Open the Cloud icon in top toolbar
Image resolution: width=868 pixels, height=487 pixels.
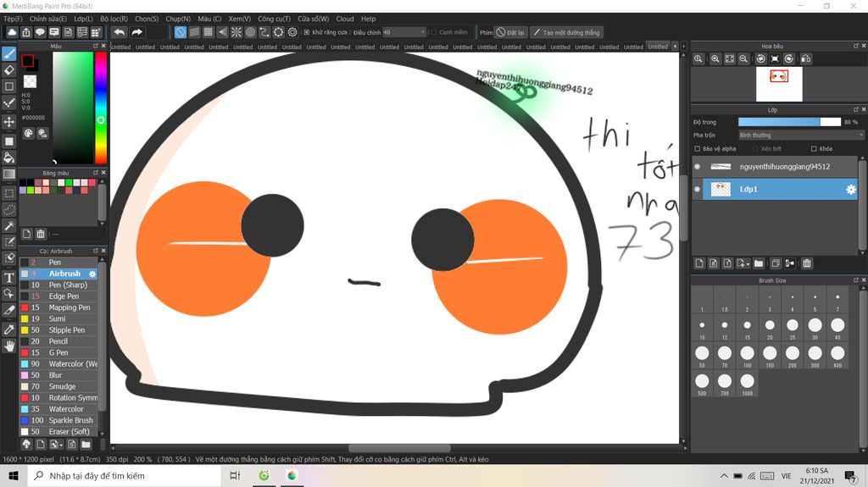pos(12,32)
